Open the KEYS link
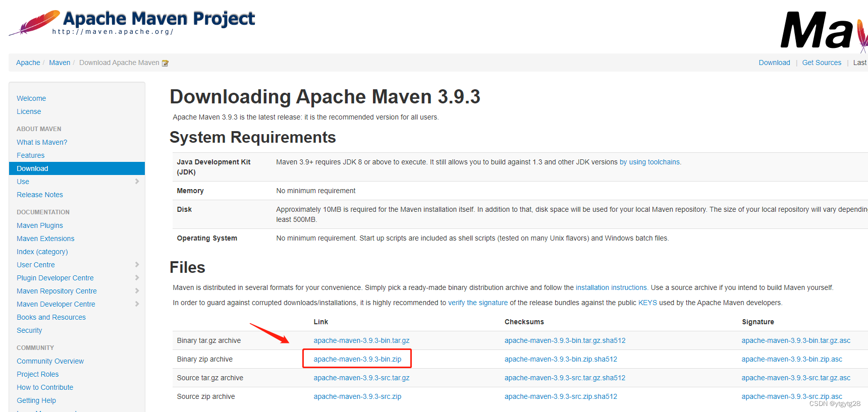868x412 pixels. [647, 303]
